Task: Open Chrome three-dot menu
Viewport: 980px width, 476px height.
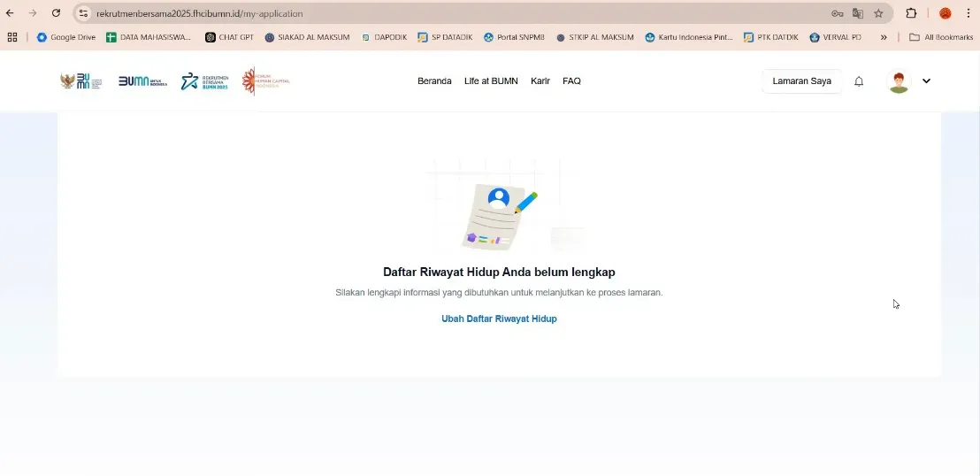Action: (969, 13)
